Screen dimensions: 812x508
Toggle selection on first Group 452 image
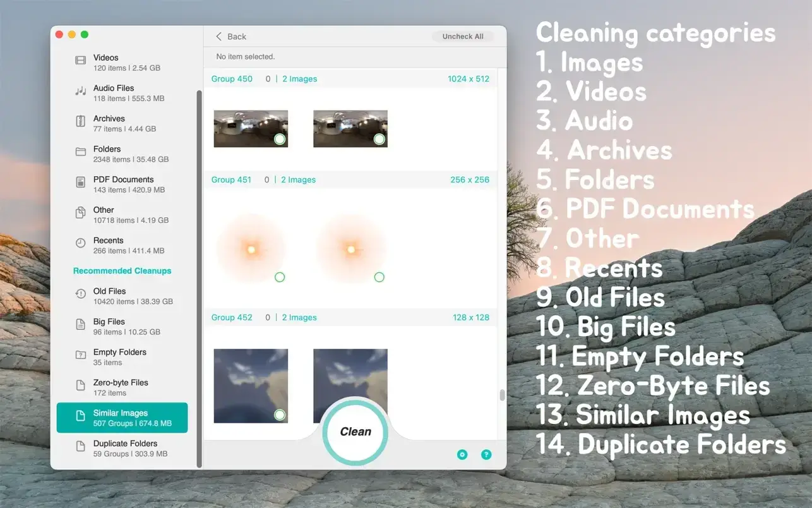[280, 414]
